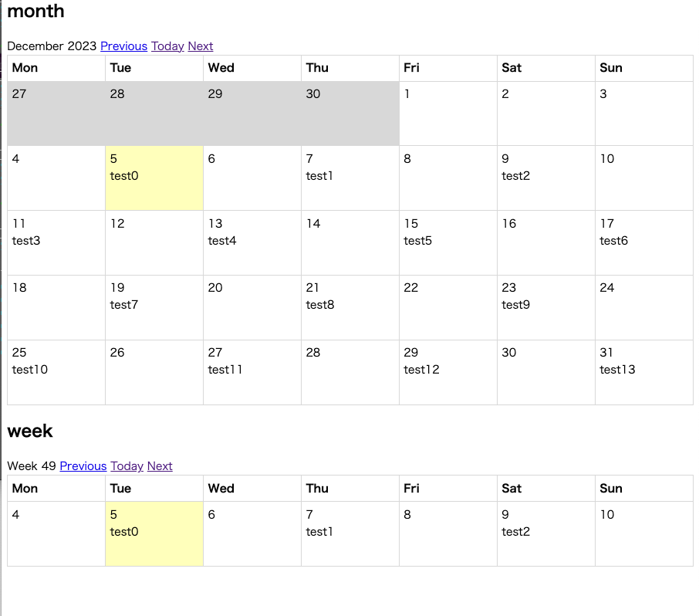
Task: Click the week section's Today link
Action: coord(127,466)
